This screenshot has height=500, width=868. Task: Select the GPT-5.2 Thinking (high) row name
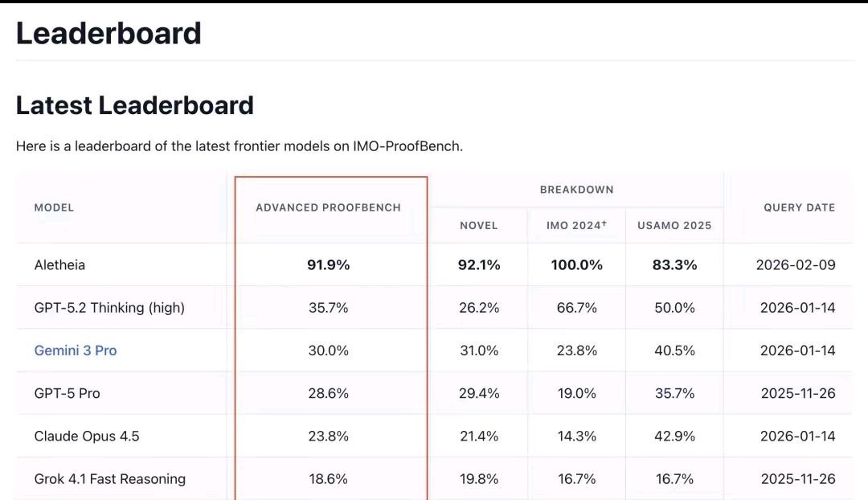(x=109, y=308)
